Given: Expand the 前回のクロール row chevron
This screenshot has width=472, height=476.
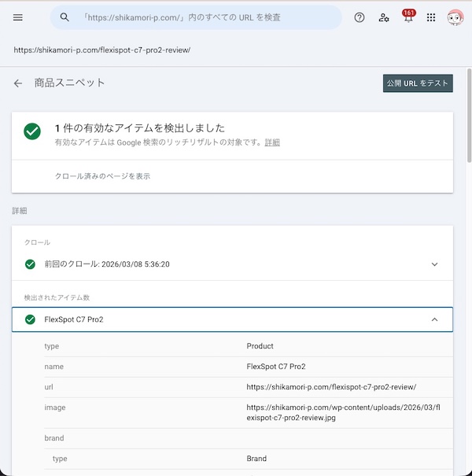Looking at the screenshot, I should 434,264.
